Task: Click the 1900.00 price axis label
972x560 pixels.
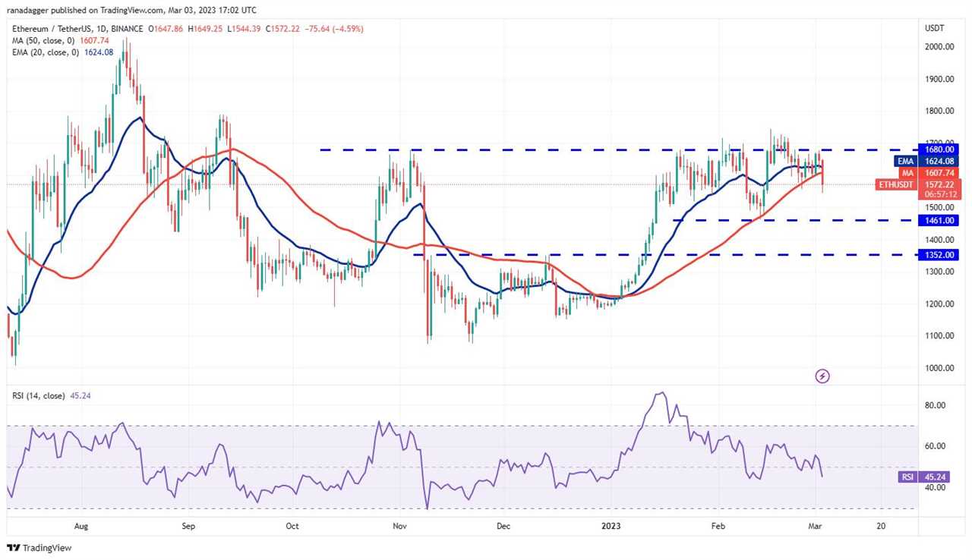Action: (939, 79)
